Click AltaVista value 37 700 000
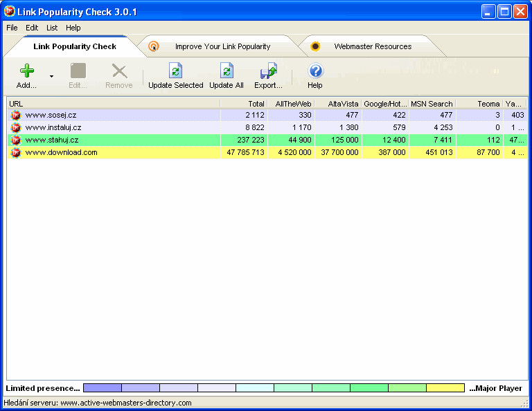This screenshot has height=411, width=532. coord(339,152)
